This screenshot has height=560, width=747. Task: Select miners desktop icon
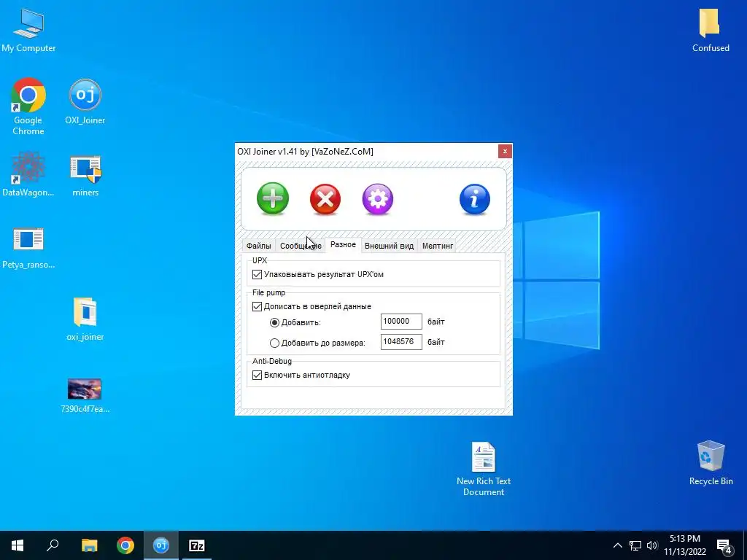pos(86,175)
